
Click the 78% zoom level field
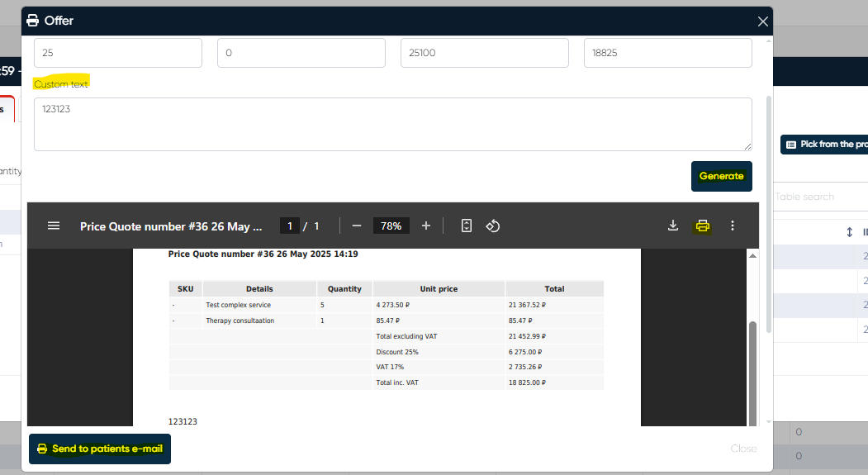click(391, 226)
